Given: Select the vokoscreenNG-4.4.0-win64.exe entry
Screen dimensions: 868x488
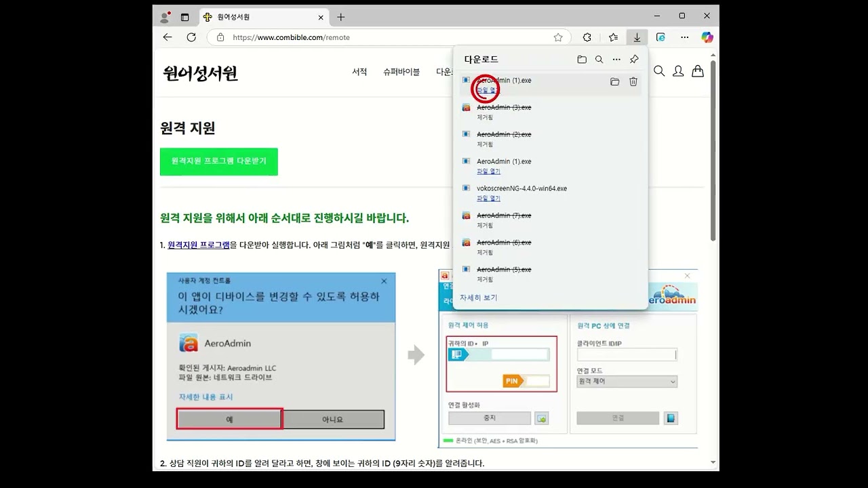Looking at the screenshot, I should click(550, 193).
